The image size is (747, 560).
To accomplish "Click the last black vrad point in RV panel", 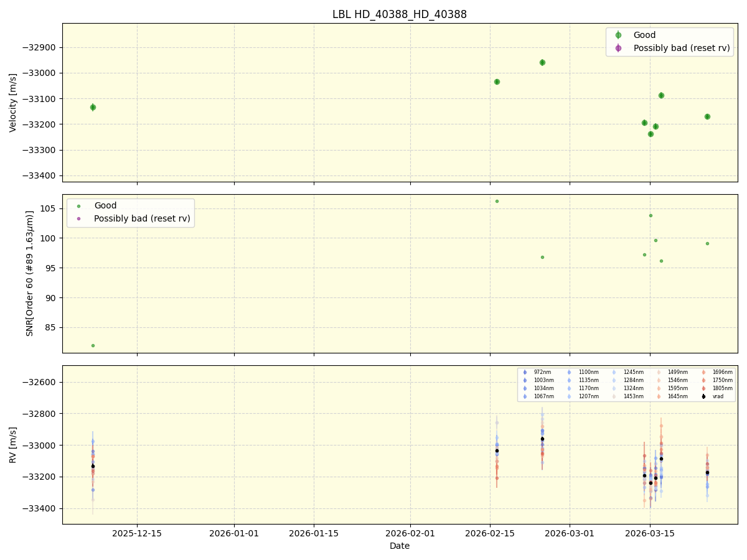I will point(707,472).
